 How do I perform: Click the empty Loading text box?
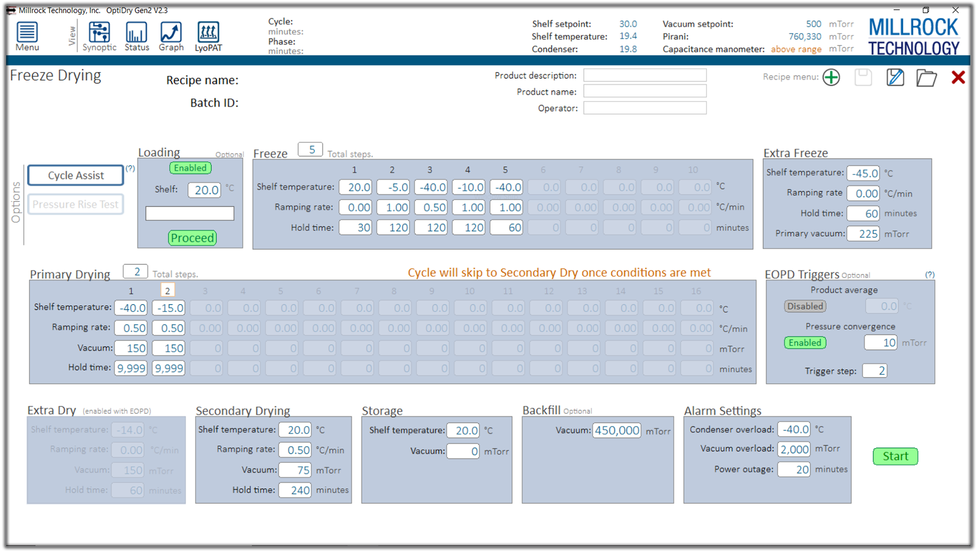[x=190, y=213]
